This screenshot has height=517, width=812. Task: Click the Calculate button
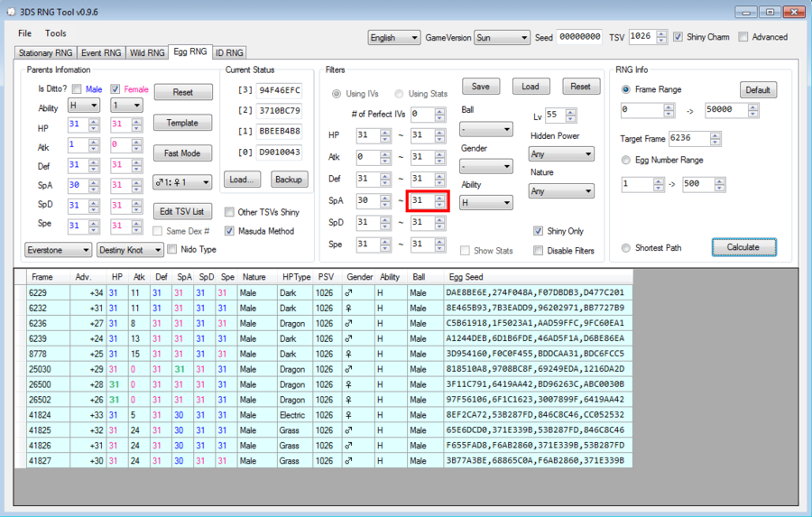743,247
